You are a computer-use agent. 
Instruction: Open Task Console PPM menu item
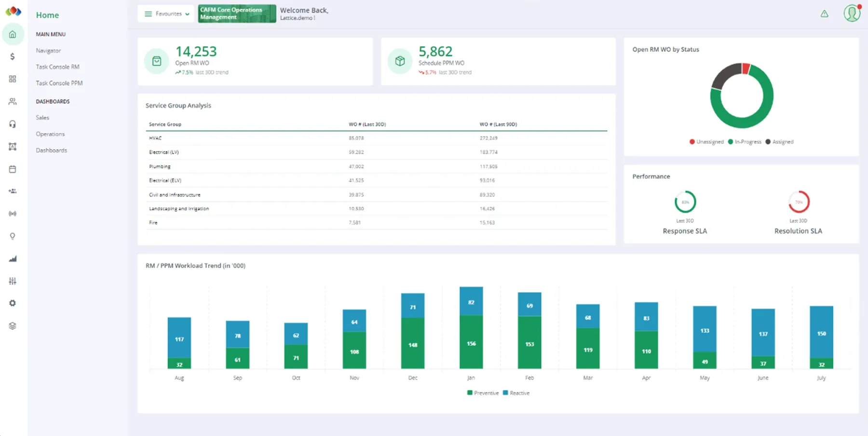[x=59, y=83]
